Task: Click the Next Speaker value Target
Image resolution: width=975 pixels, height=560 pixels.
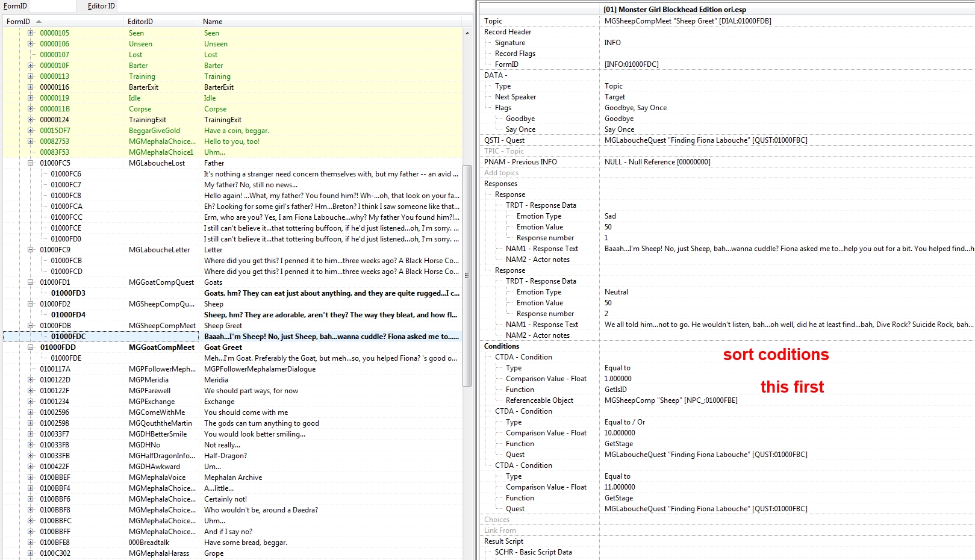Action: click(615, 97)
